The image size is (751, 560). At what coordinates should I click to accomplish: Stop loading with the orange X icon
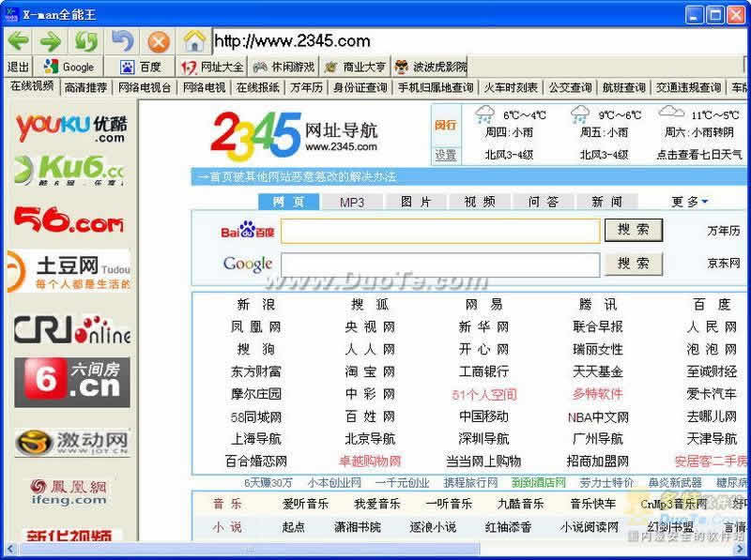[159, 41]
